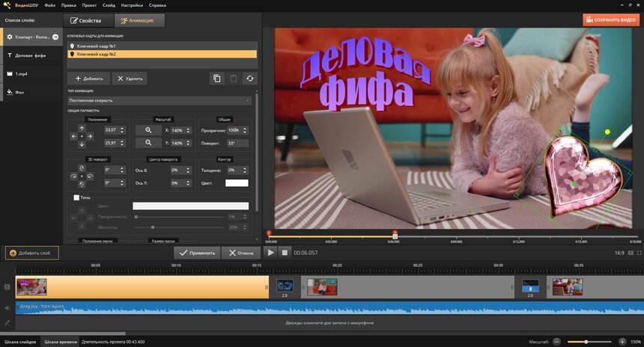
Task: Click the Отмена button
Action: [241, 253]
